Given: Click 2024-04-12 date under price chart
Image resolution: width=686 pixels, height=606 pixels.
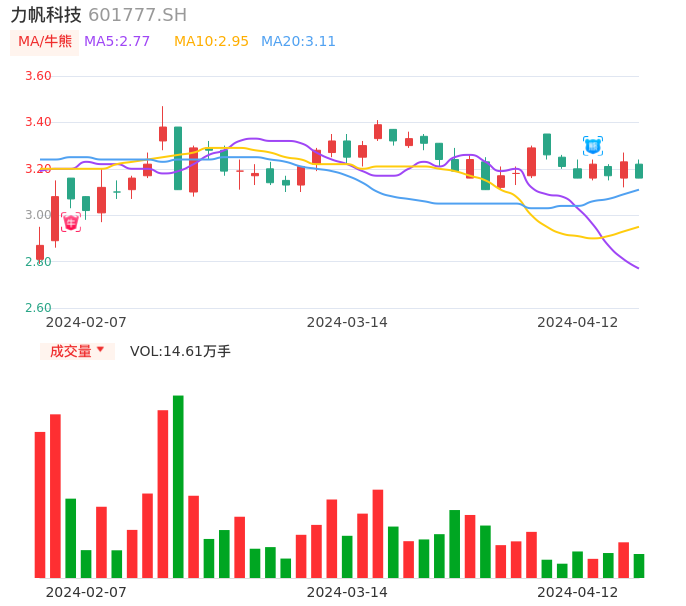Looking at the screenshot, I should pyautogui.click(x=578, y=322).
